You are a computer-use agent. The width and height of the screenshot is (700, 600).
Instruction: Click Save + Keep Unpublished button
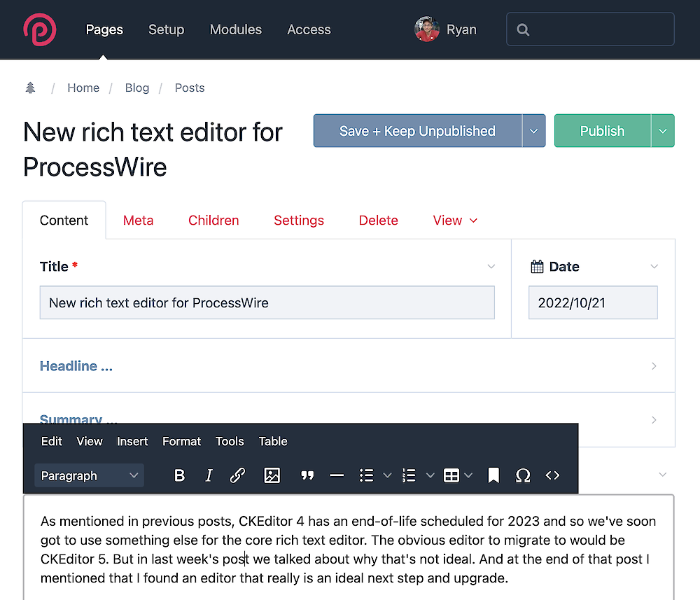point(417,131)
